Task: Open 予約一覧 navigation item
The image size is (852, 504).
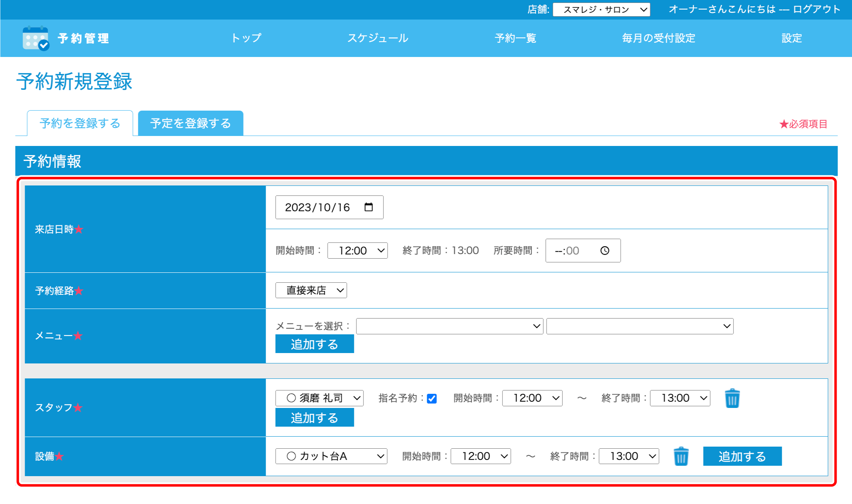Action: pos(515,38)
